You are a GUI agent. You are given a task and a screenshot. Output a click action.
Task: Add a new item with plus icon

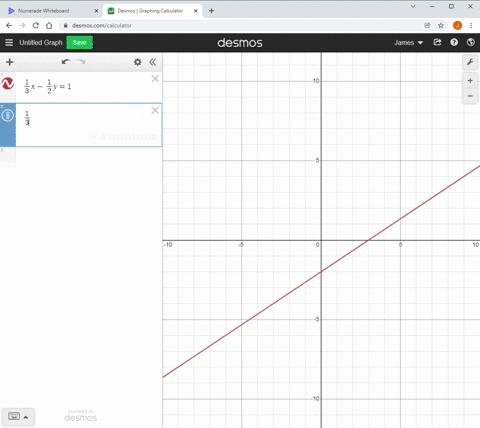click(x=10, y=62)
